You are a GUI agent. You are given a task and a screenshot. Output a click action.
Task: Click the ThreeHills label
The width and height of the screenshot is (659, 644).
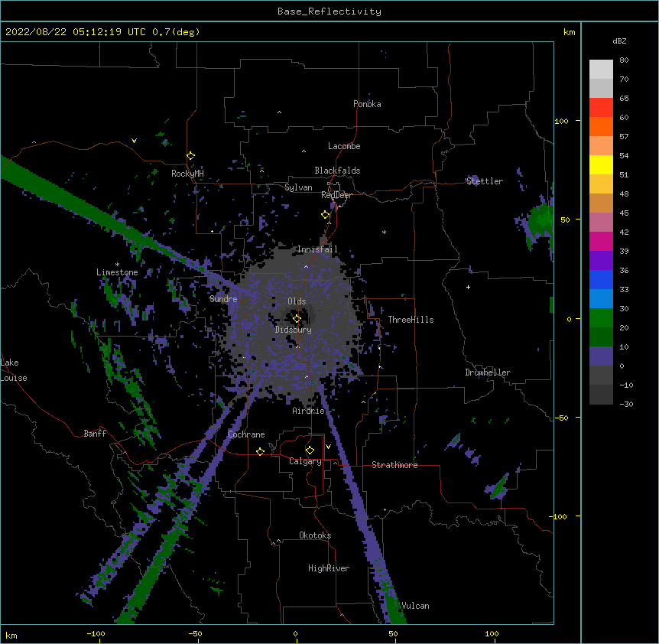[411, 320]
